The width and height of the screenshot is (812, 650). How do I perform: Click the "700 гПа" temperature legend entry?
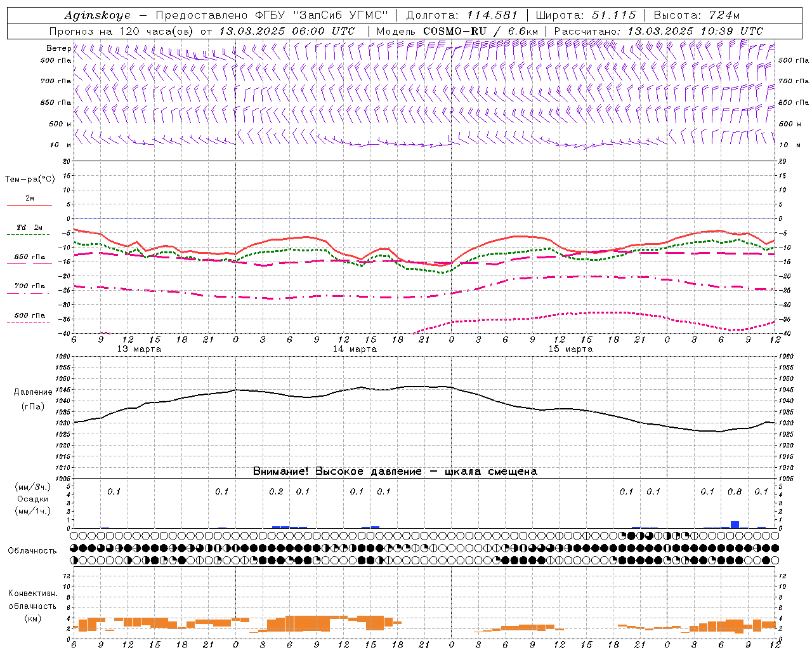click(x=30, y=286)
